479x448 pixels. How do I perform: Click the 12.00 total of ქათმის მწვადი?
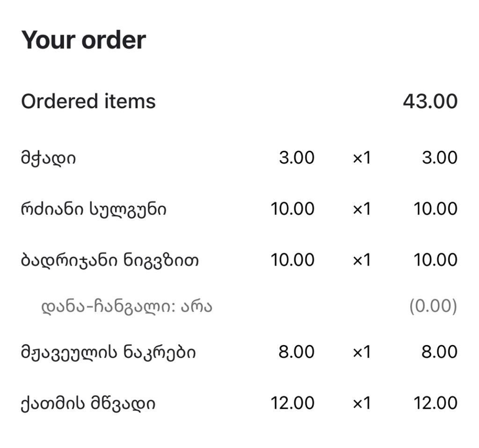(435, 403)
